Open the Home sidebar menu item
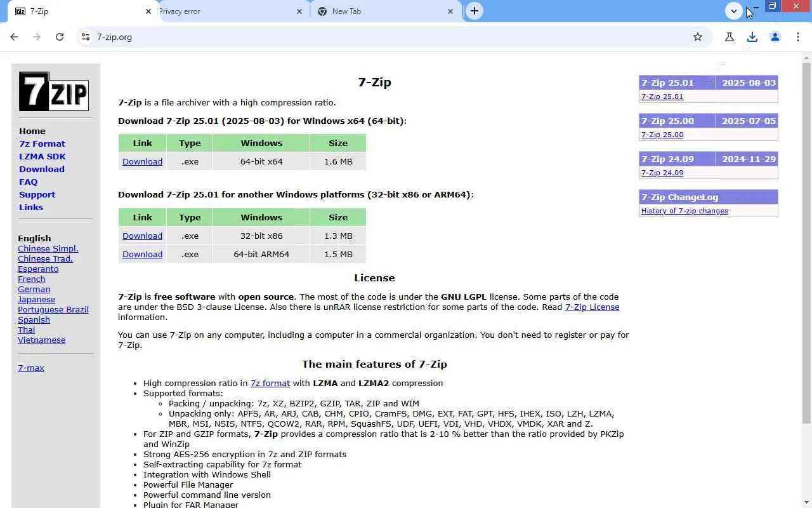Screen dimensions: 812x508 click(x=32, y=131)
